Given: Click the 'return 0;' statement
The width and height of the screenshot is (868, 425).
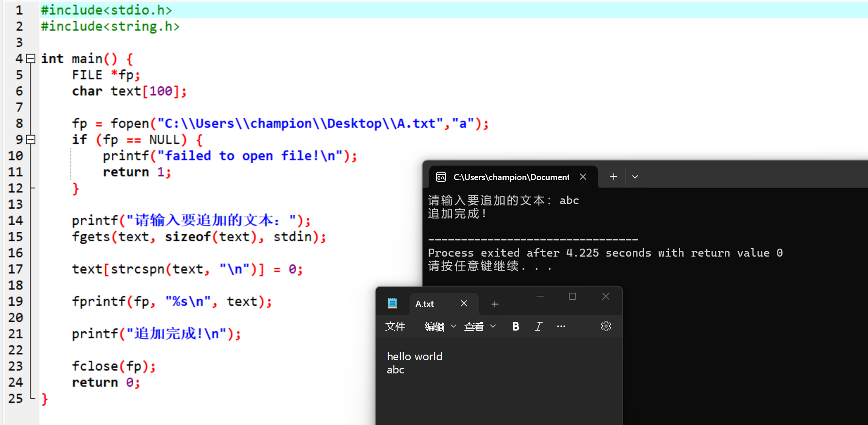Looking at the screenshot, I should click(106, 382).
